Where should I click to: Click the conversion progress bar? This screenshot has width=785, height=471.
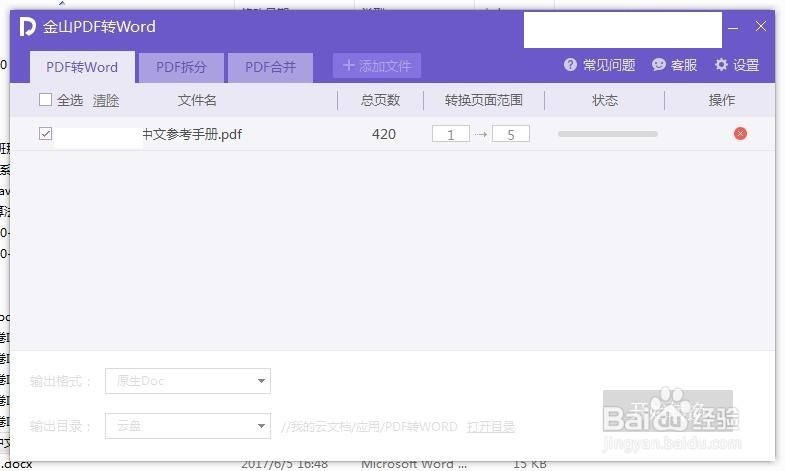(608, 134)
